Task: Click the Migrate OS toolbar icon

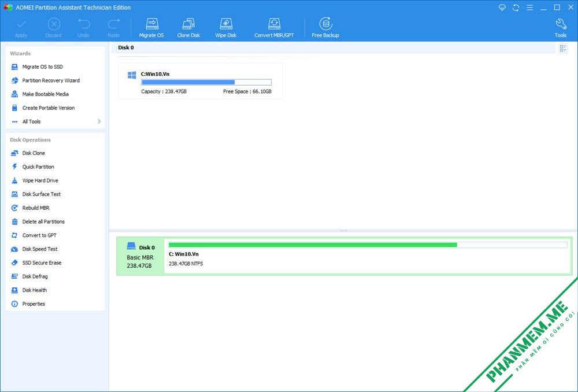Action: 151,28
